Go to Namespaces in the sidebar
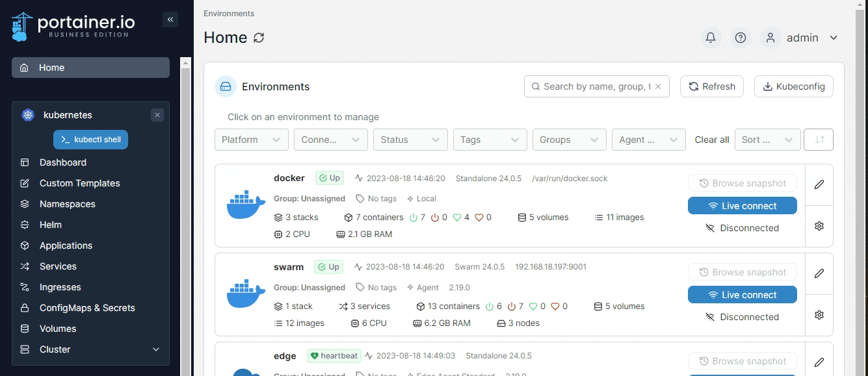868x376 pixels. (67, 204)
